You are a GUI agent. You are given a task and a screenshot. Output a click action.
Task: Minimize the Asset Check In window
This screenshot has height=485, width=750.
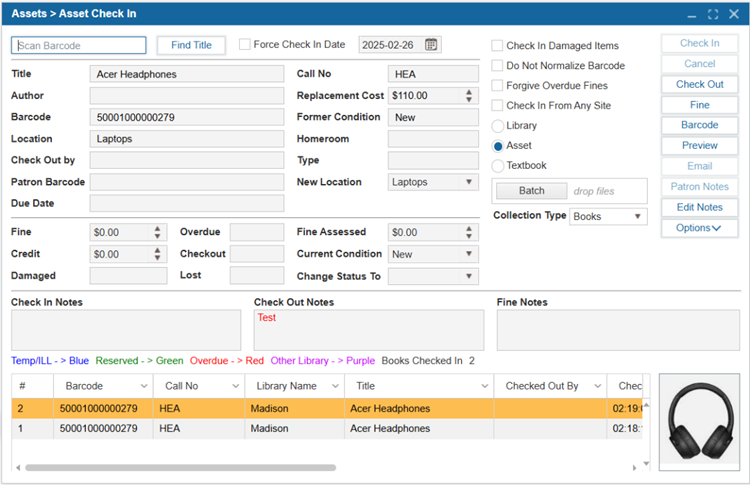[692, 15]
